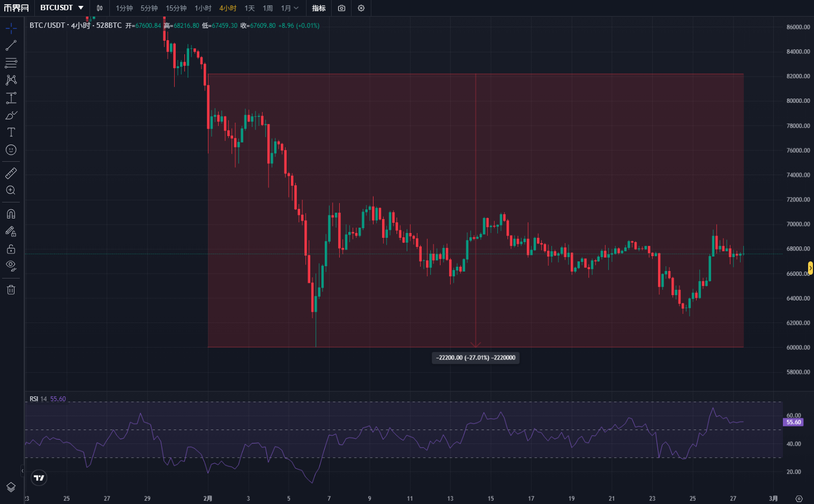814x504 pixels.
Task: Open the object tree layers panel
Action: (11, 487)
